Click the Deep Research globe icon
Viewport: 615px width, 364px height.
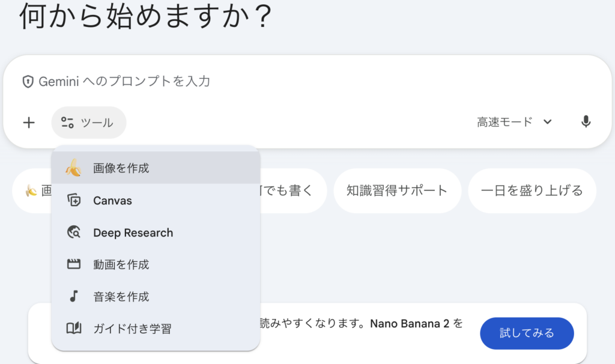73,232
